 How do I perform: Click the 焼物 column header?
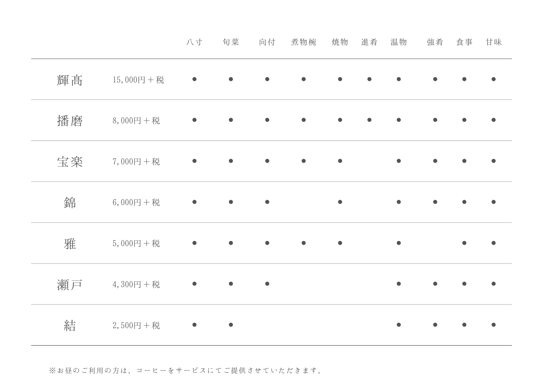click(340, 42)
